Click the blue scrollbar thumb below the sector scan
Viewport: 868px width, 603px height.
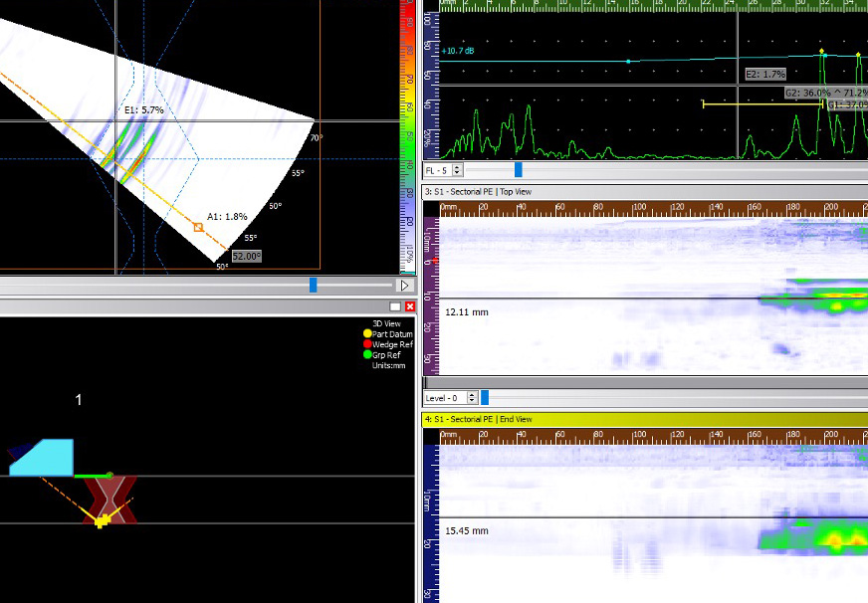point(312,285)
